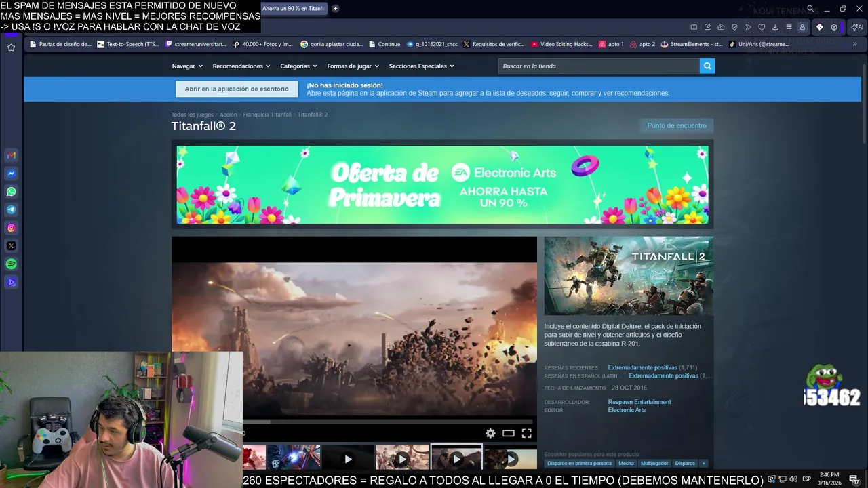Image resolution: width=868 pixels, height=488 pixels.
Task: Open 'StreamElements' bookmark
Action: pos(691,44)
